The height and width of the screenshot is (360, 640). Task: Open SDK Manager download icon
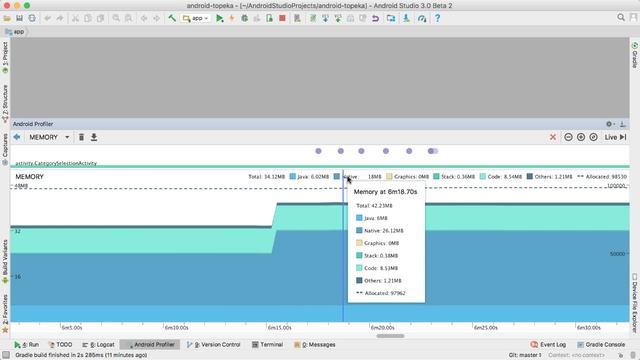[x=406, y=18]
